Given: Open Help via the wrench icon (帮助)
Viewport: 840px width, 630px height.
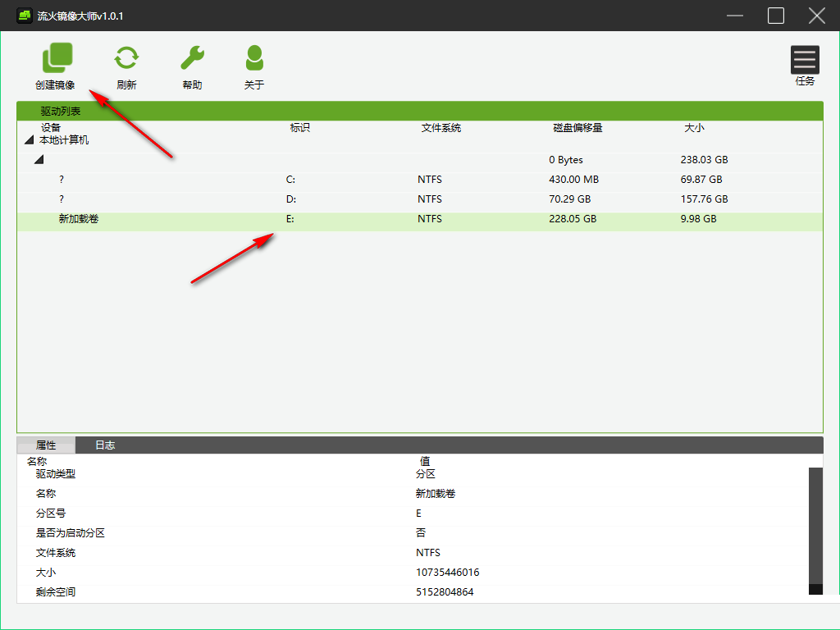Looking at the screenshot, I should (192, 58).
